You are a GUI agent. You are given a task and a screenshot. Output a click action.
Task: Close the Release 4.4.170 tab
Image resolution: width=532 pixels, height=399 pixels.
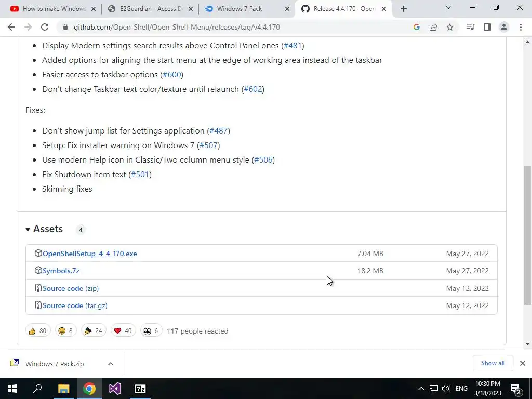384,9
